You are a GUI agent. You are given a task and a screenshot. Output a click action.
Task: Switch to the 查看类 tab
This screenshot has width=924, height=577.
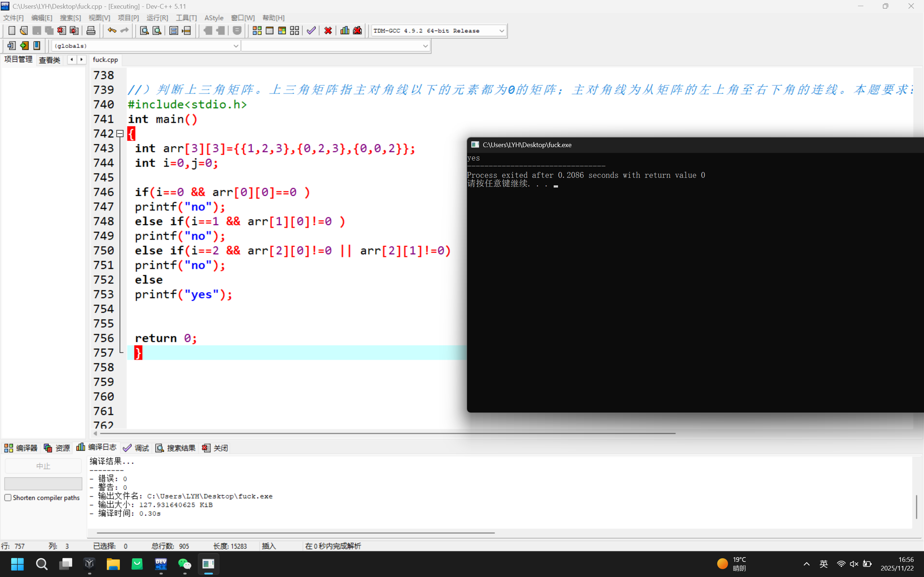(49, 60)
